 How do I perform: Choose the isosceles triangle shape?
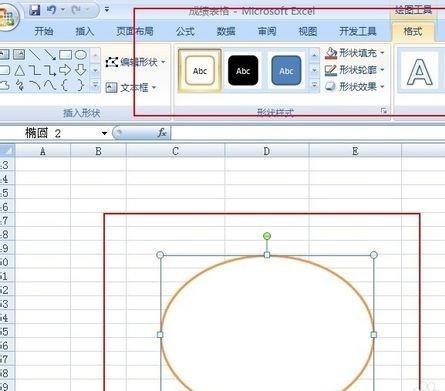tap(19, 70)
